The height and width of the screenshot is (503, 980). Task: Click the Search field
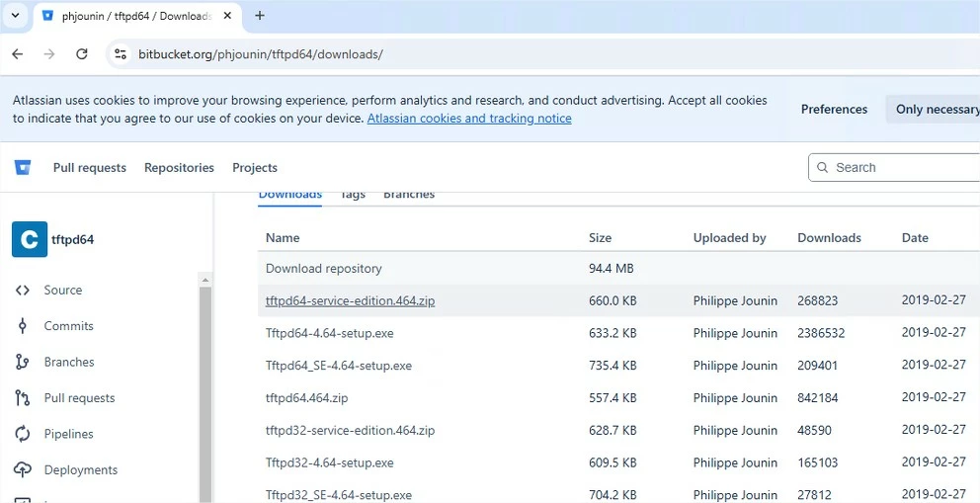pyautogui.click(x=895, y=167)
